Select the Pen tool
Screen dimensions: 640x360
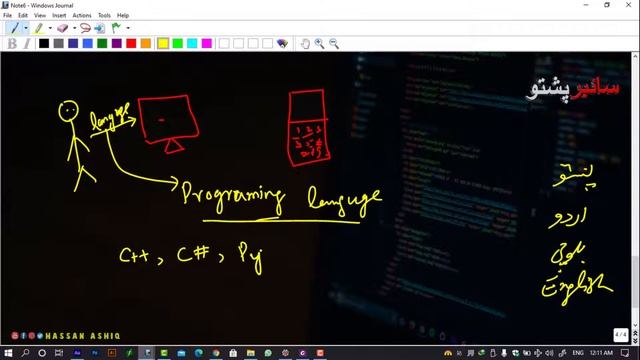tap(15, 28)
